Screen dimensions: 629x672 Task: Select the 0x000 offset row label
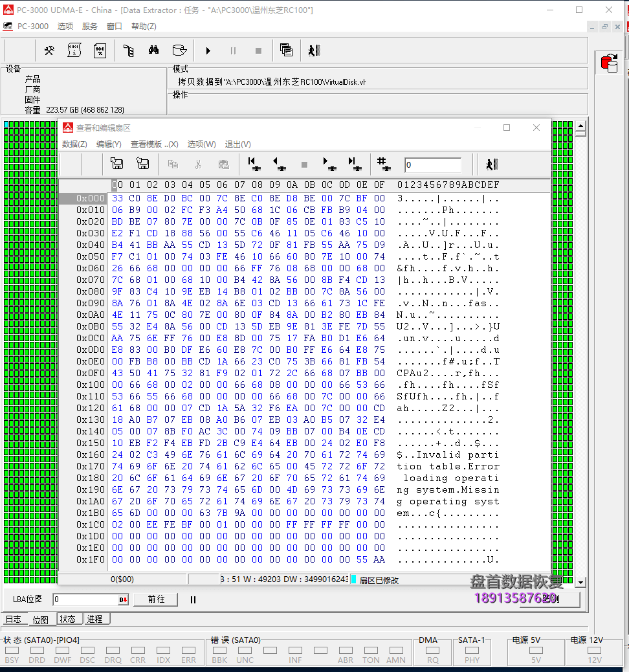pos(91,199)
